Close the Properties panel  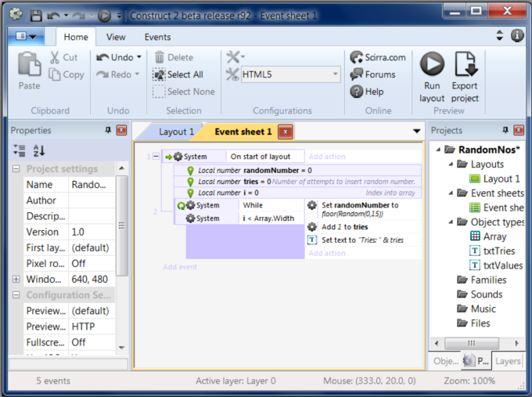point(121,130)
